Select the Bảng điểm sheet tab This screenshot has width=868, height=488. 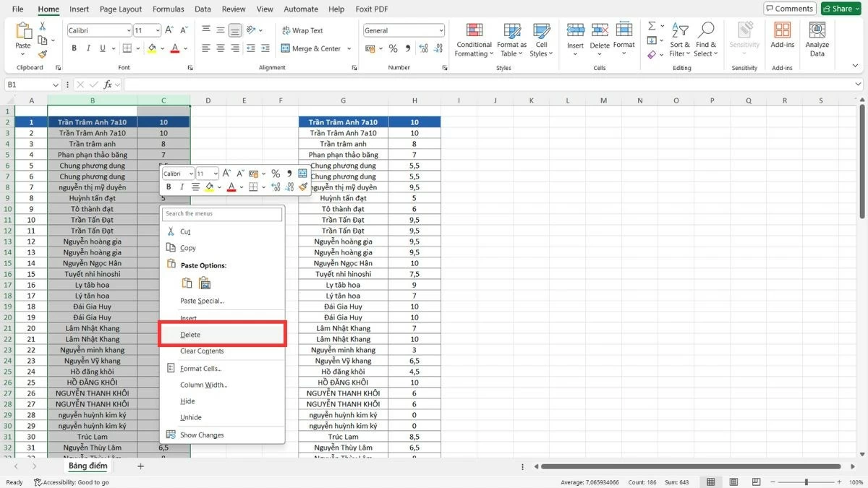coord(88,466)
